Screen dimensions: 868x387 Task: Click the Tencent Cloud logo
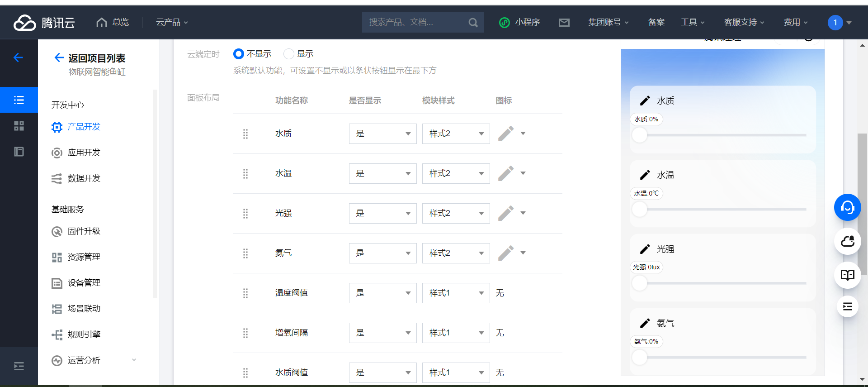pos(44,22)
